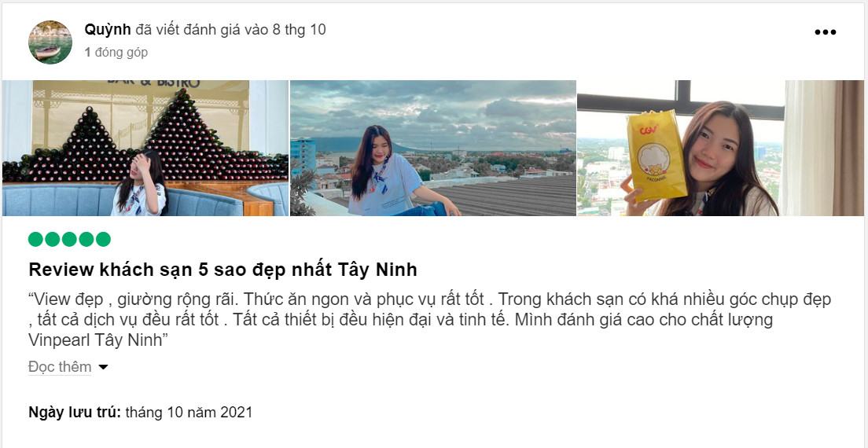Click Quỳnh's round profile avatar
This screenshot has height=448, width=868.
coord(50,42)
